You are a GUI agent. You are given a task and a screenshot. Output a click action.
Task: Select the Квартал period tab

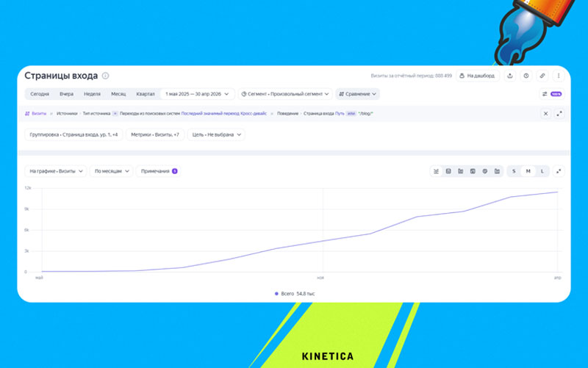146,94
